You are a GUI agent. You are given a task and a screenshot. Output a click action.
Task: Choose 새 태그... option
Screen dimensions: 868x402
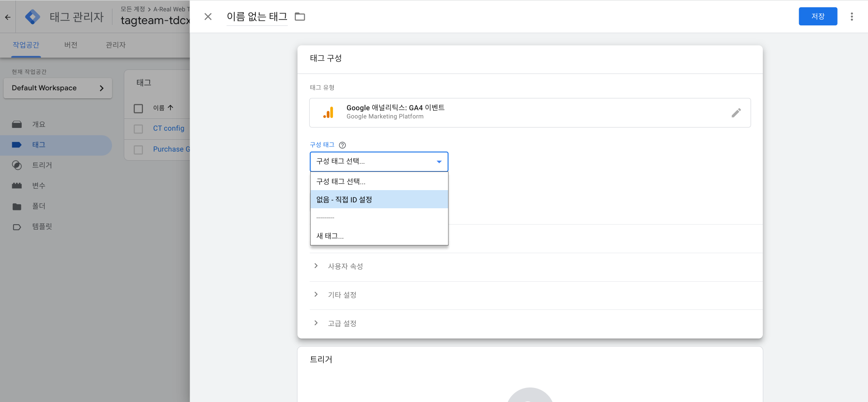click(x=379, y=236)
